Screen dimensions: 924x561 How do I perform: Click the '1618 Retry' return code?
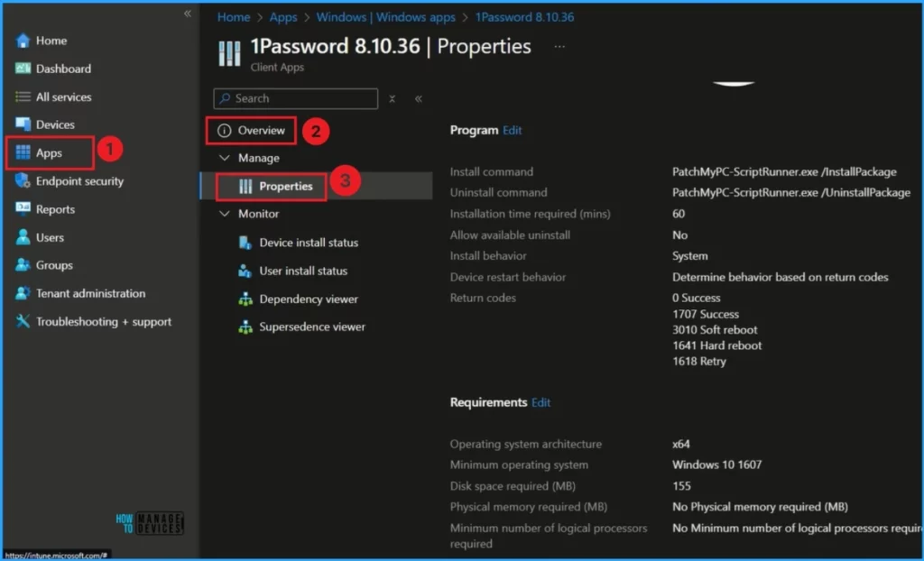pyautogui.click(x=699, y=362)
